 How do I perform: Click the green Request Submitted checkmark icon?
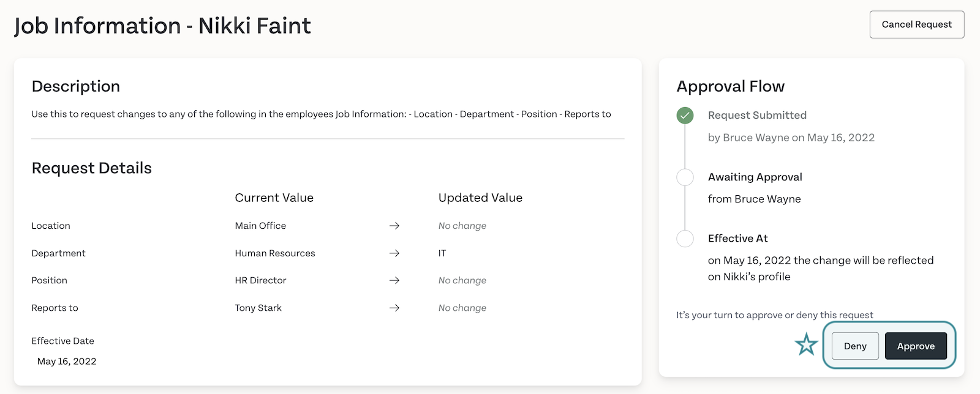coord(685,115)
